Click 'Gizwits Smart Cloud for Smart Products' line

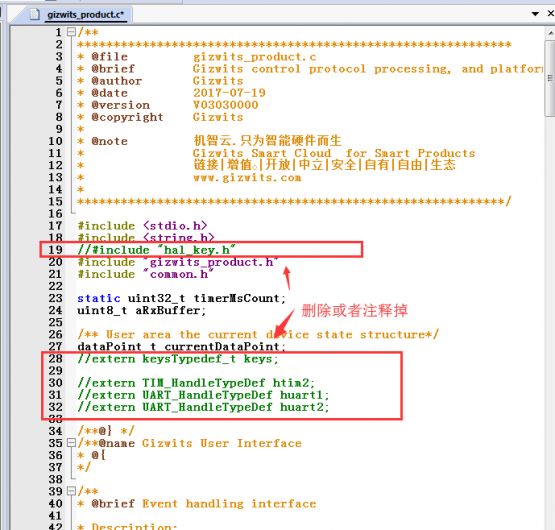coord(334,153)
